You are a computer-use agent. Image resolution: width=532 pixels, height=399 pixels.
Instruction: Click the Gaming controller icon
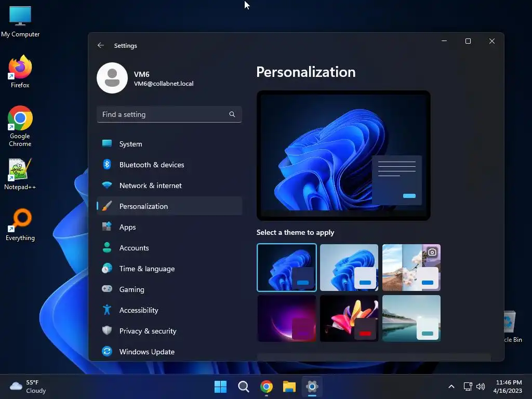[x=107, y=289]
